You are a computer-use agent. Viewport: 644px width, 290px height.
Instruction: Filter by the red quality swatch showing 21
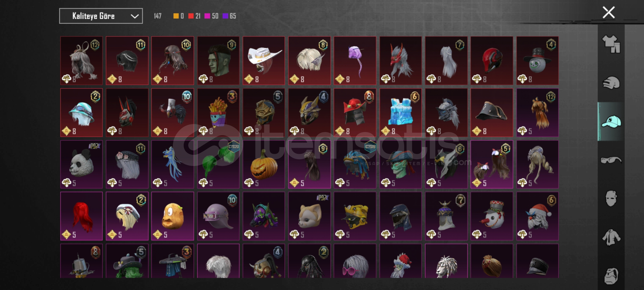[x=191, y=16]
